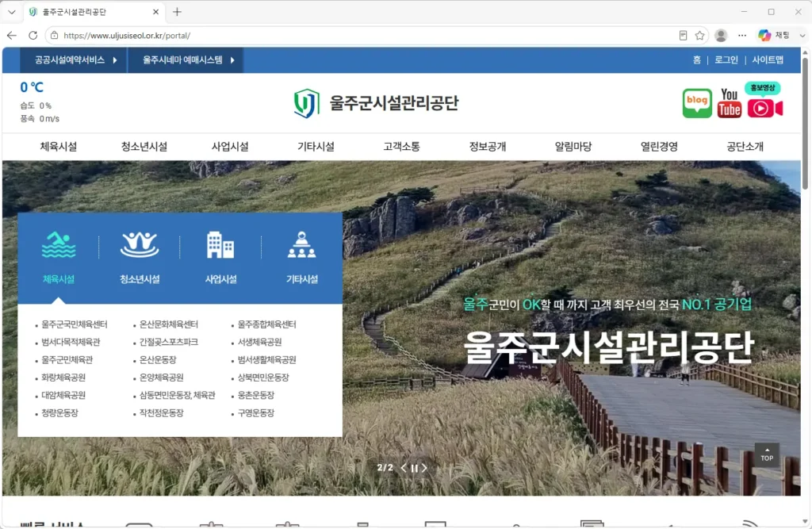Image resolution: width=812 pixels, height=529 pixels.
Task: Open the 알림마당 main menu
Action: [573, 147]
